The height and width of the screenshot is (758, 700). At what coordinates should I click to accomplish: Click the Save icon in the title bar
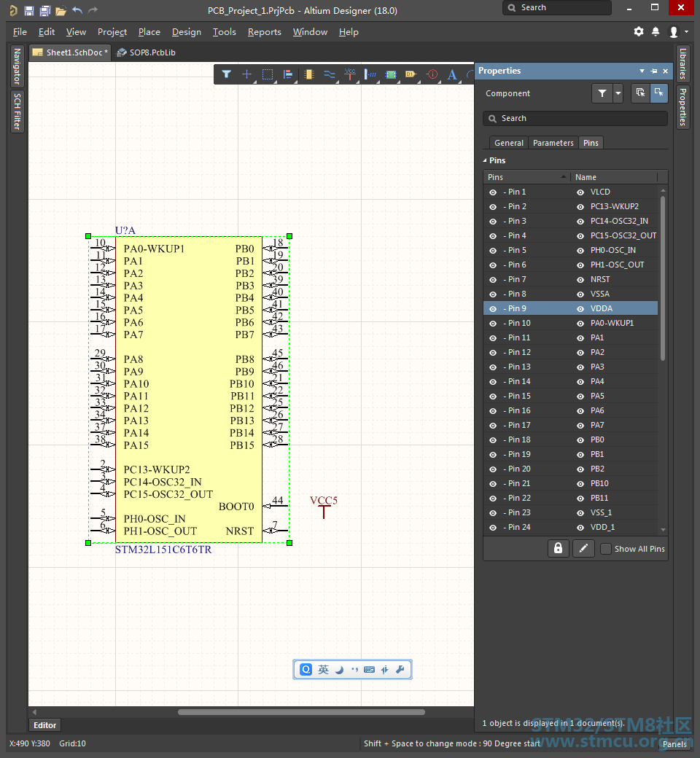tap(29, 10)
